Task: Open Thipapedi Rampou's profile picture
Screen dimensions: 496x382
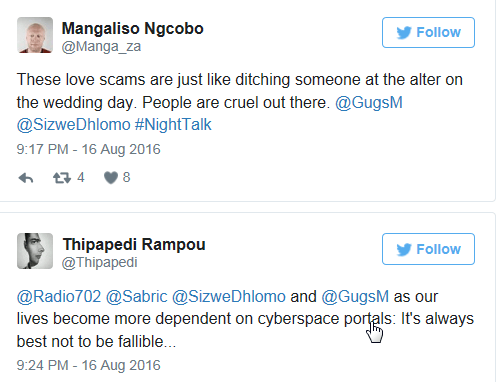Action: point(35,251)
